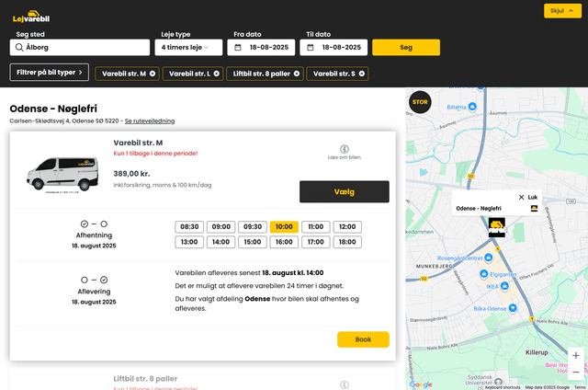
Task: Open the Fra dato date picker
Action: point(264,47)
